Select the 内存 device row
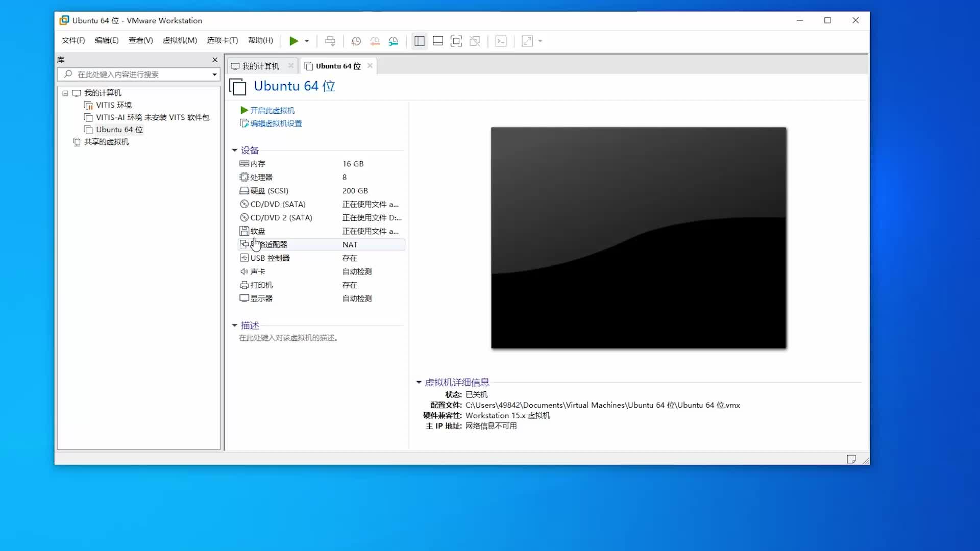This screenshot has width=980, height=551. point(322,164)
